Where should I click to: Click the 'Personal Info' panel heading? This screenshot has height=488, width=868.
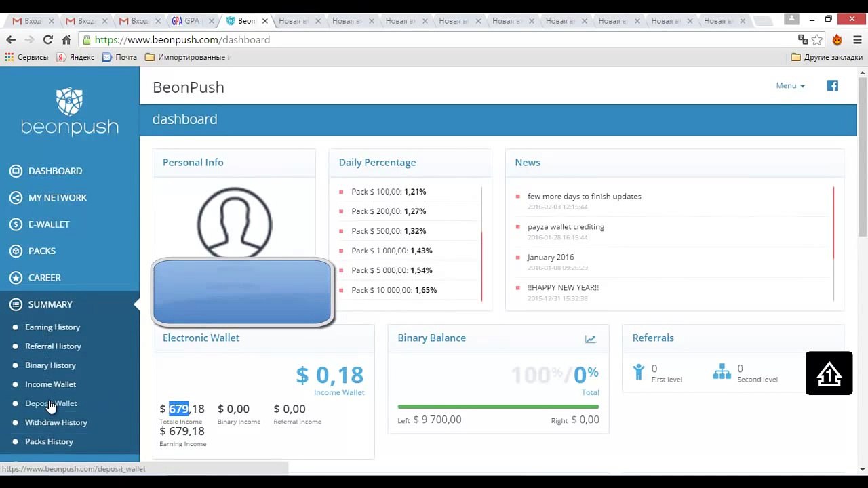pyautogui.click(x=193, y=163)
